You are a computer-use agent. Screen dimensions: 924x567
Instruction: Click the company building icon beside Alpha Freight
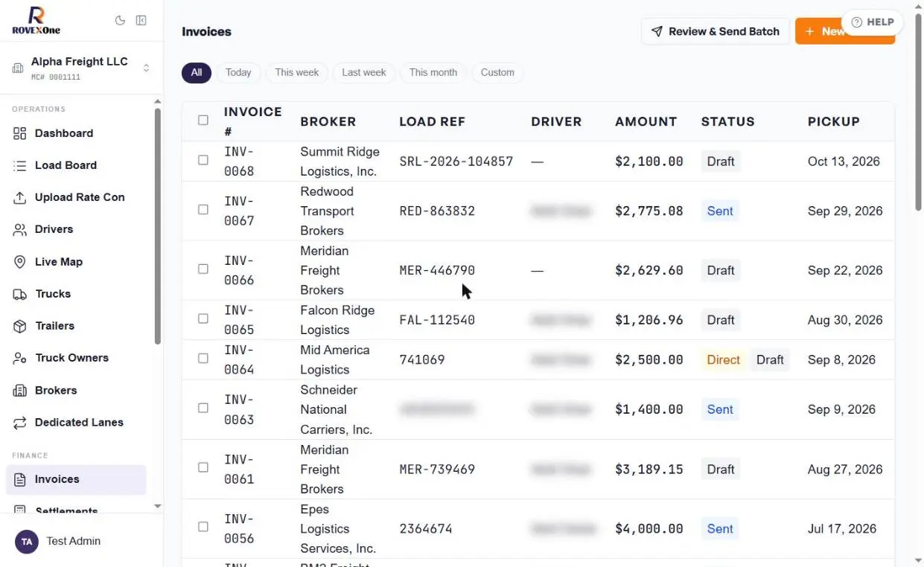pyautogui.click(x=18, y=68)
